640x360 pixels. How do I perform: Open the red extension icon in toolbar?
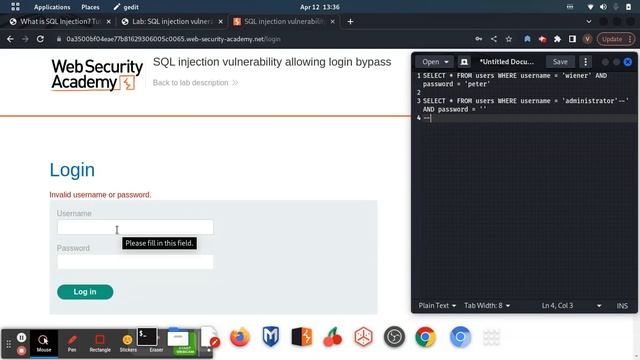point(542,39)
